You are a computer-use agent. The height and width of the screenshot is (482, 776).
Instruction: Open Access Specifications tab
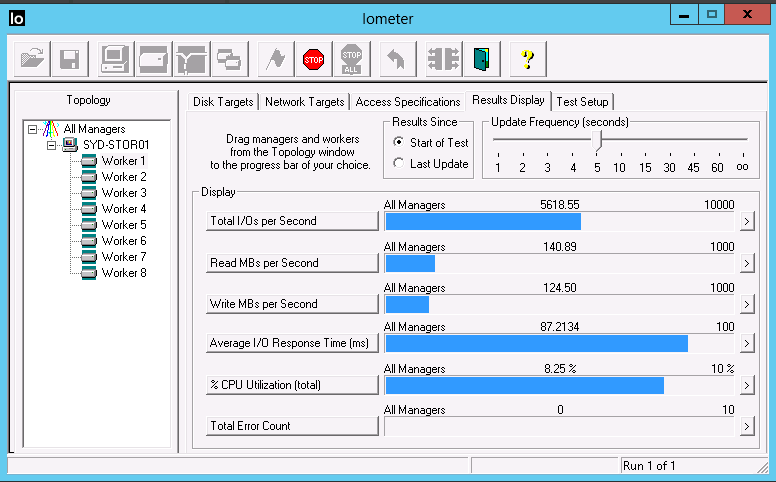(x=408, y=102)
